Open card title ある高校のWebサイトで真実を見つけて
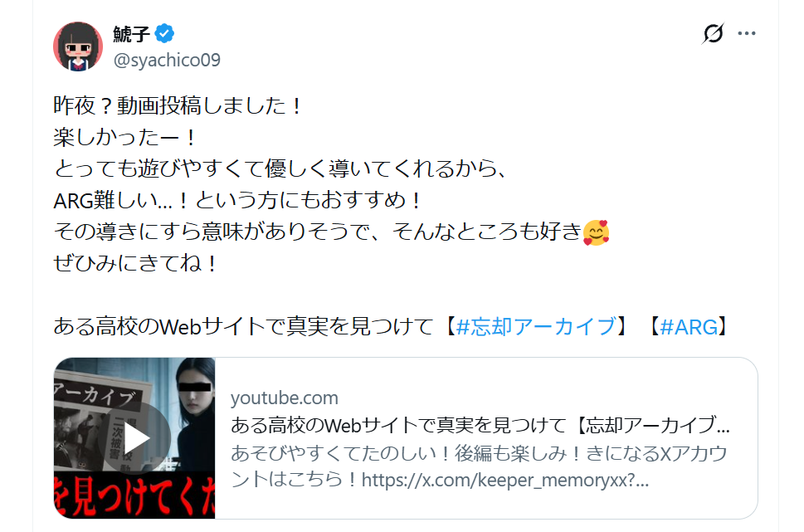 click(480, 425)
